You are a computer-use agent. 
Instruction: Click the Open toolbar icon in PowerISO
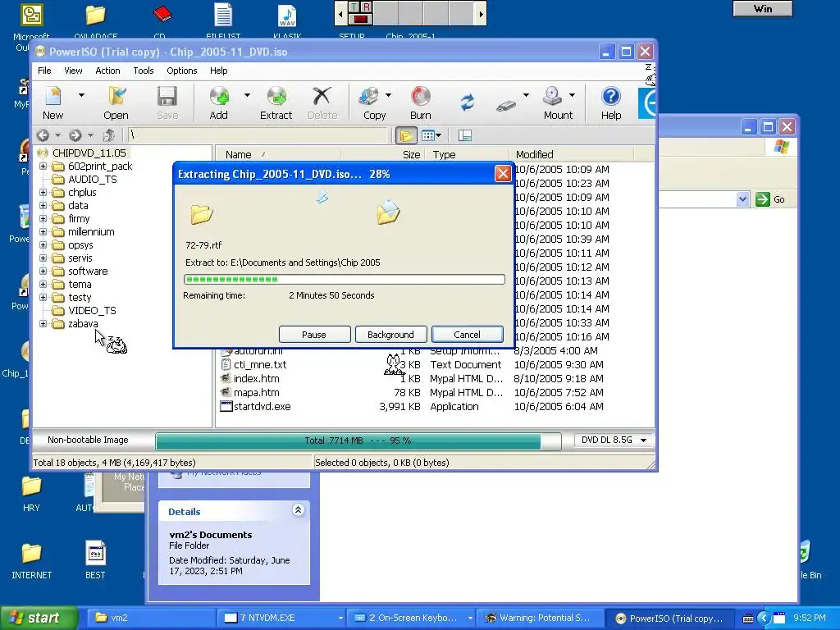click(116, 103)
